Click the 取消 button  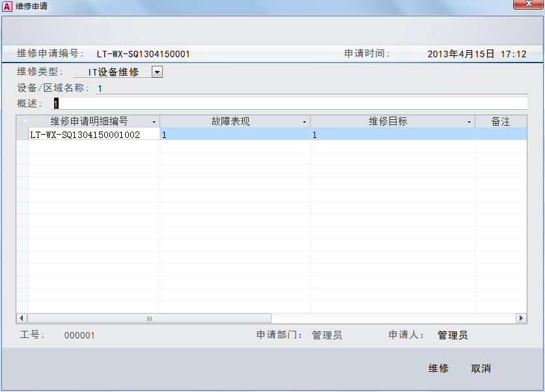pyautogui.click(x=481, y=369)
